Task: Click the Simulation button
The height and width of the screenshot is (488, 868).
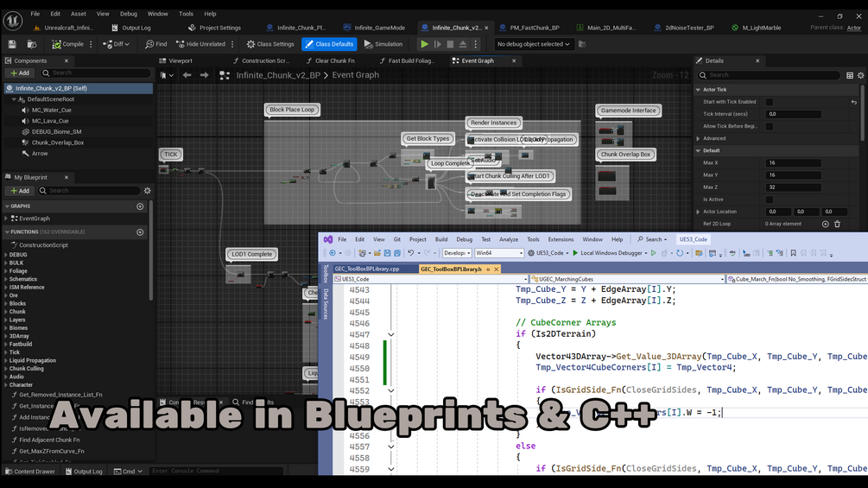Action: 383,44
